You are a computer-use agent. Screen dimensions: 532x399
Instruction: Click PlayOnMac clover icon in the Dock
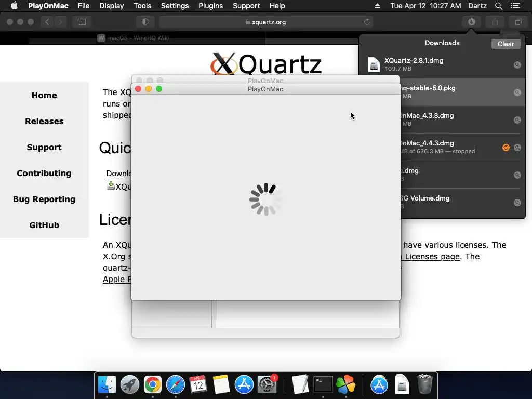(345, 385)
